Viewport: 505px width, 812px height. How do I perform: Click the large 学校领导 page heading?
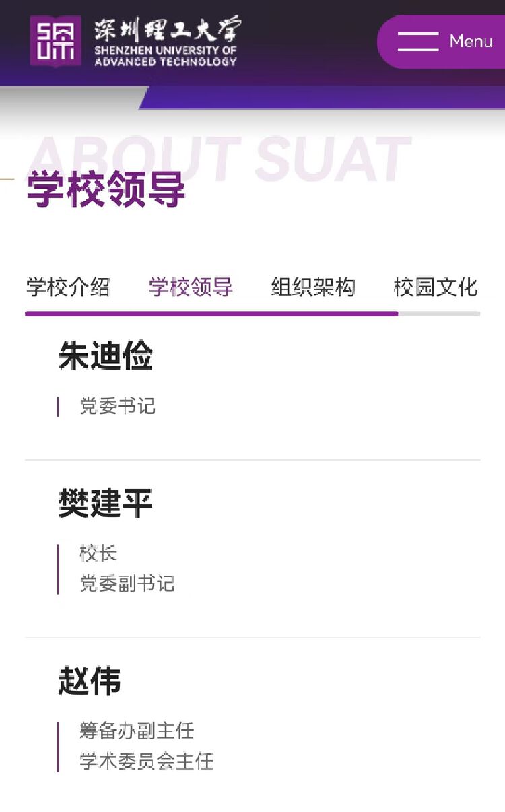[106, 191]
